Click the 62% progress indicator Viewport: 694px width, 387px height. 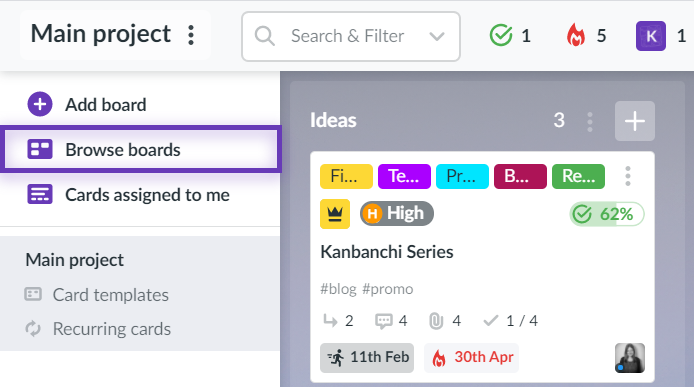(606, 214)
